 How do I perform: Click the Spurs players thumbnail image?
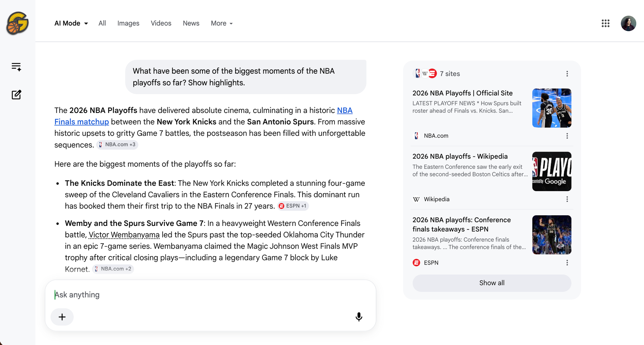click(552, 108)
